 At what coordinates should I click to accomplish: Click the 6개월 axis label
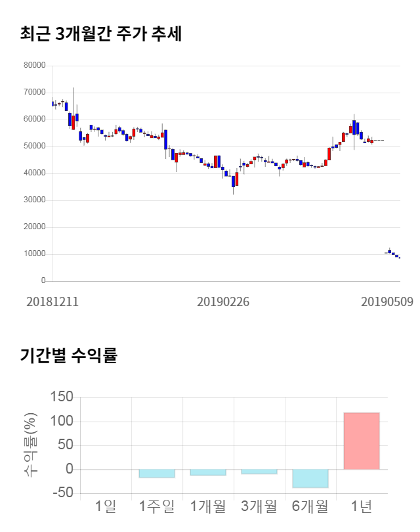[310, 506]
